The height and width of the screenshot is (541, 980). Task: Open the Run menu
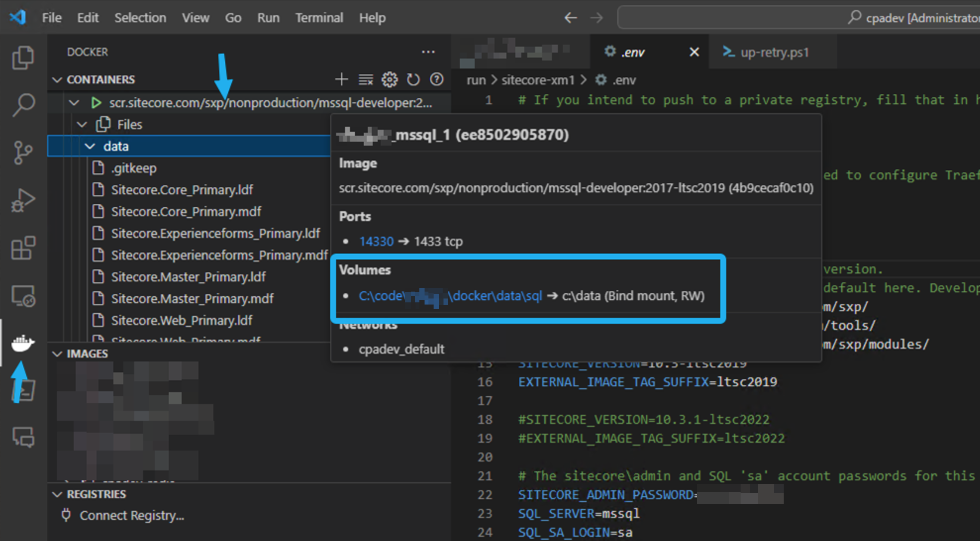[268, 18]
